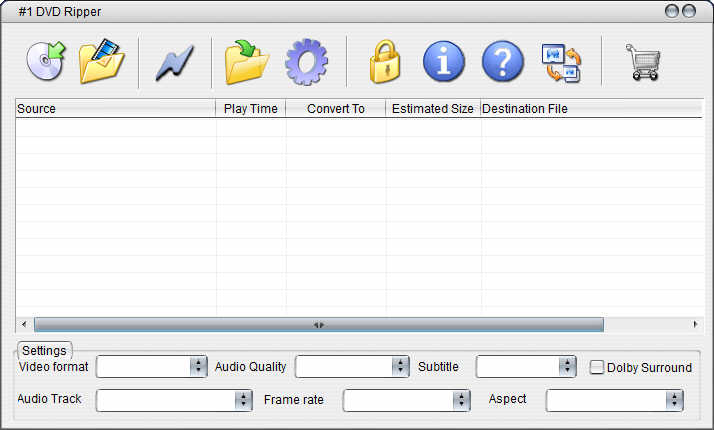Show About info with the blue i icon

point(443,62)
